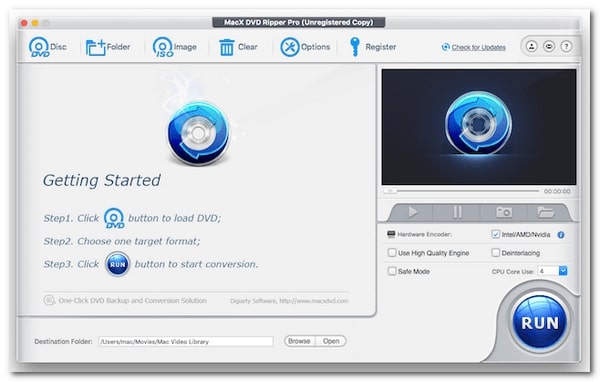Image resolution: width=600 pixels, height=382 pixels.
Task: Enable Use High Quality Engine
Action: click(391, 253)
